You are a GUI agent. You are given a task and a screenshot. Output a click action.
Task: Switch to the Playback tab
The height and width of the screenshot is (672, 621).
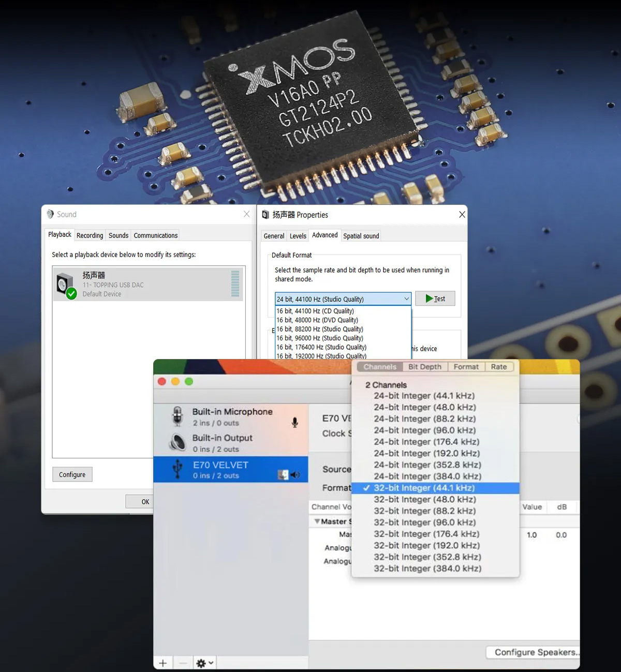(x=60, y=235)
